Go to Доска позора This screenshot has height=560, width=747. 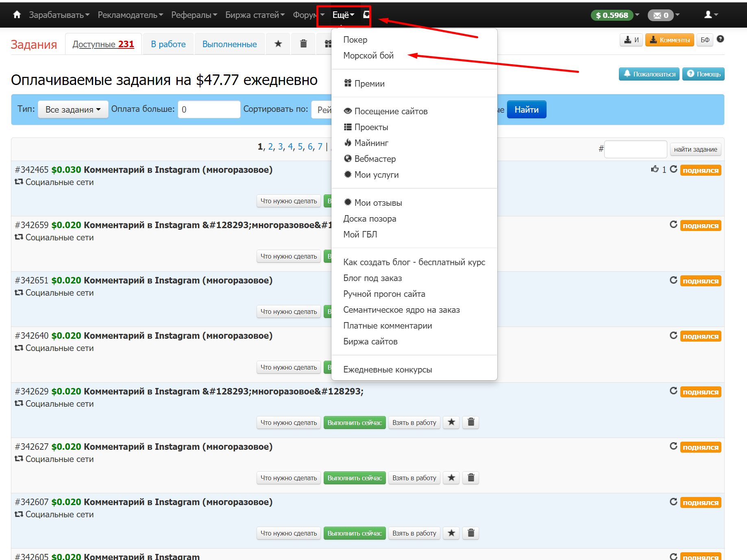point(370,219)
